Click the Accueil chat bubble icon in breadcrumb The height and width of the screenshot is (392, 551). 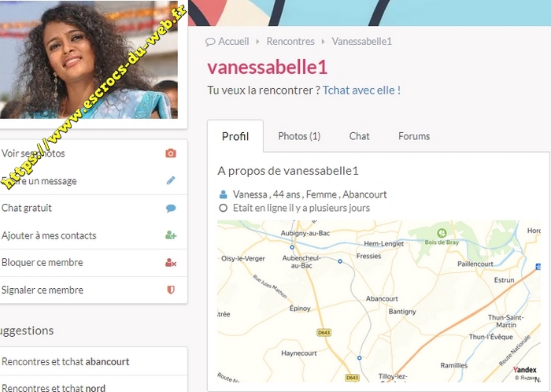point(210,42)
